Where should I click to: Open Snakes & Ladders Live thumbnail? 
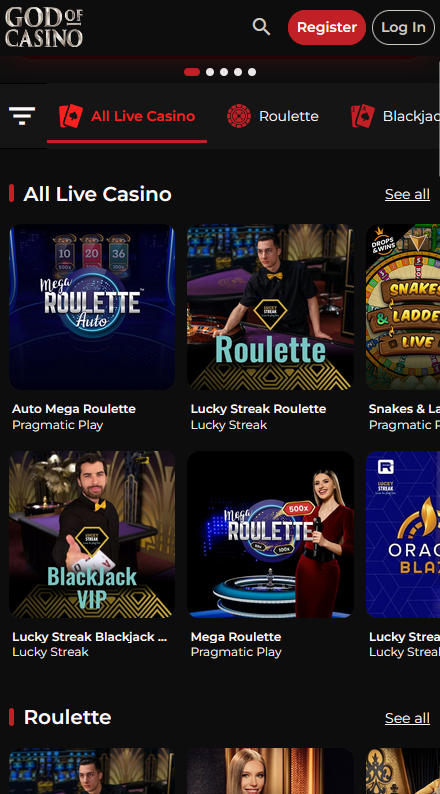coord(403,307)
